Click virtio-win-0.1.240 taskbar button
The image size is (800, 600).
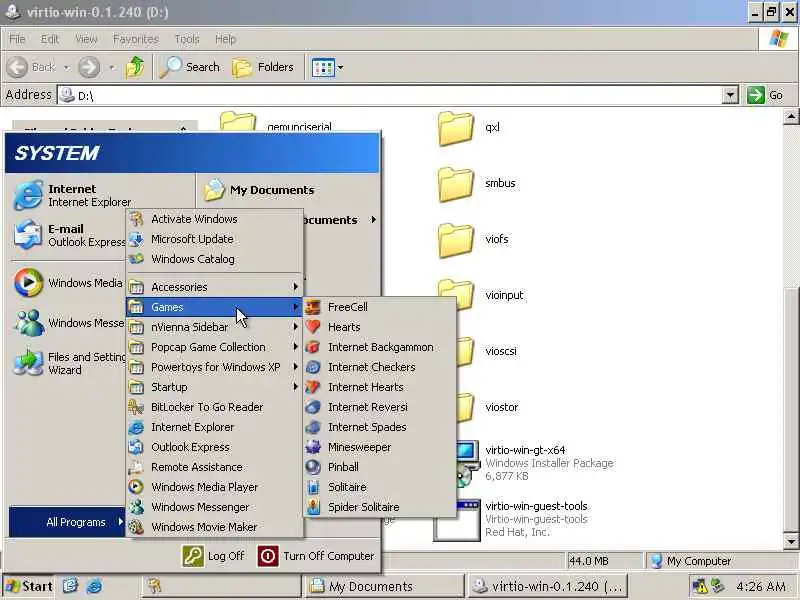[546, 586]
